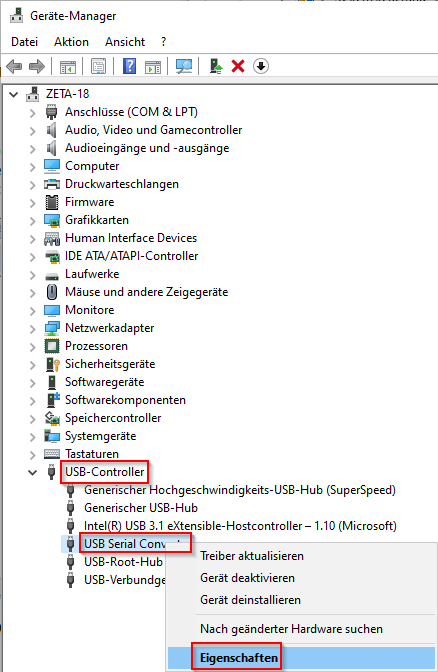Select the Tastaturen label
Screen dimensions: 438x672
(92, 454)
